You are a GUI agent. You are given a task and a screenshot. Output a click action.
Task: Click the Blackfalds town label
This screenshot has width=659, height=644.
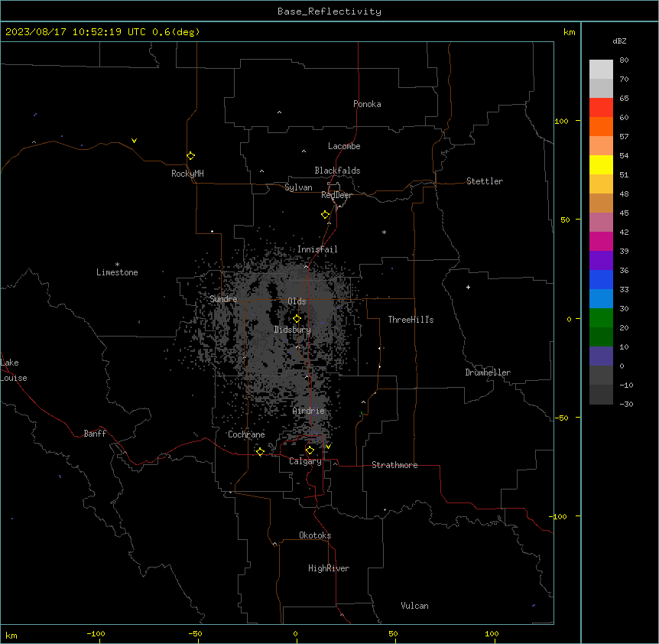point(337,171)
